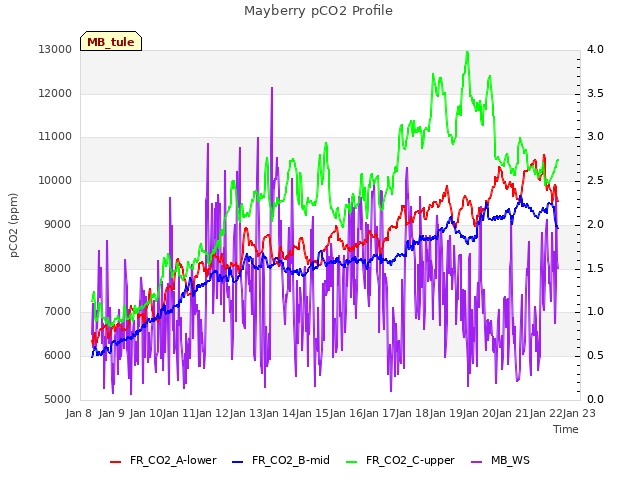Screen dimensions: 640x480
Task: Click the Jan 16 date label
Action: (346, 413)
